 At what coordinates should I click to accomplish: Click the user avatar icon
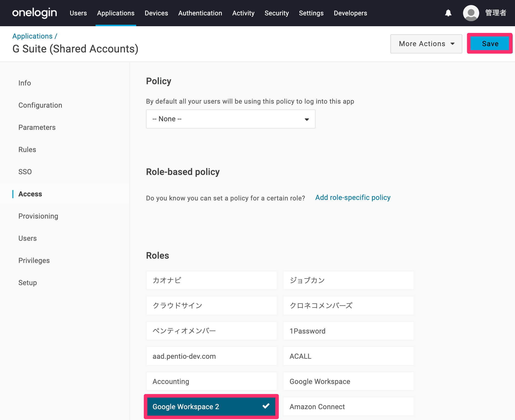pyautogui.click(x=471, y=13)
